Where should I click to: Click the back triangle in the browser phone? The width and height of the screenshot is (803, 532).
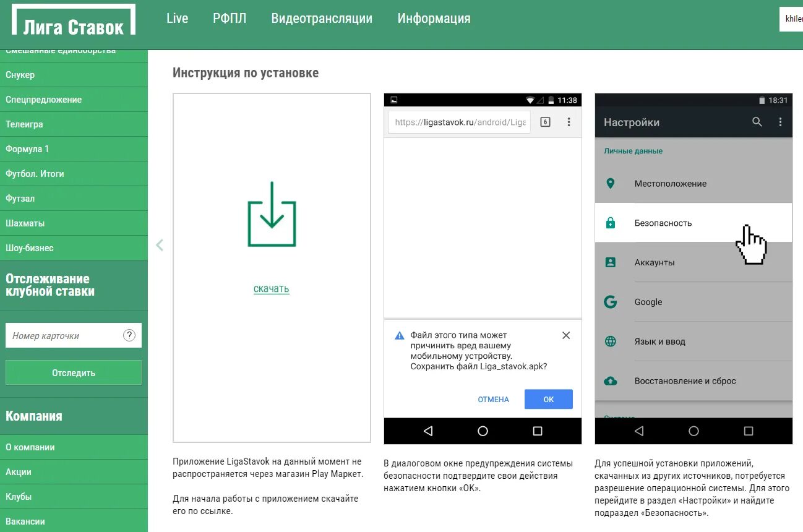pyautogui.click(x=428, y=431)
